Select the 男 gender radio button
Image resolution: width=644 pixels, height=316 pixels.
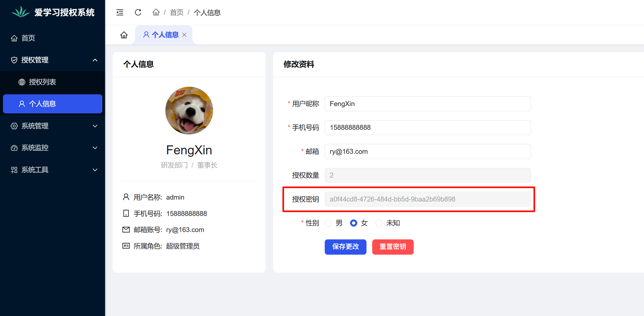point(328,223)
